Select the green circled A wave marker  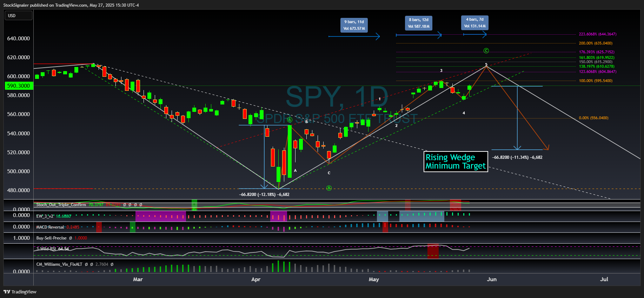(x=290, y=120)
